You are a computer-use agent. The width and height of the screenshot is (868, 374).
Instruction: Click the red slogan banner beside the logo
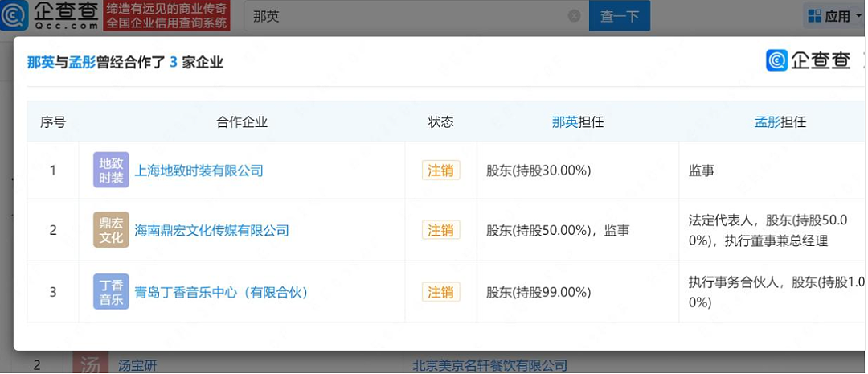tap(166, 16)
